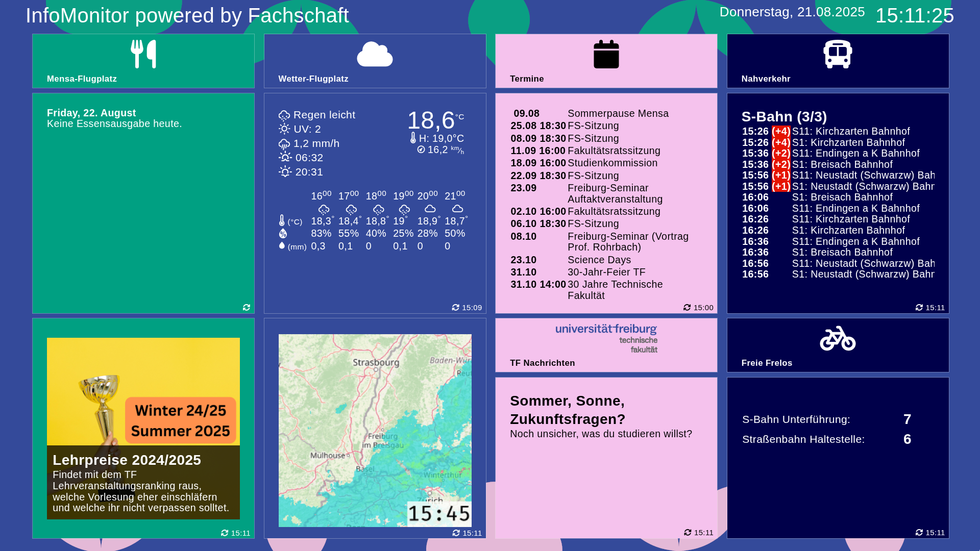Open the rain radar map thumbnail
Image resolution: width=980 pixels, height=551 pixels.
[x=375, y=430]
